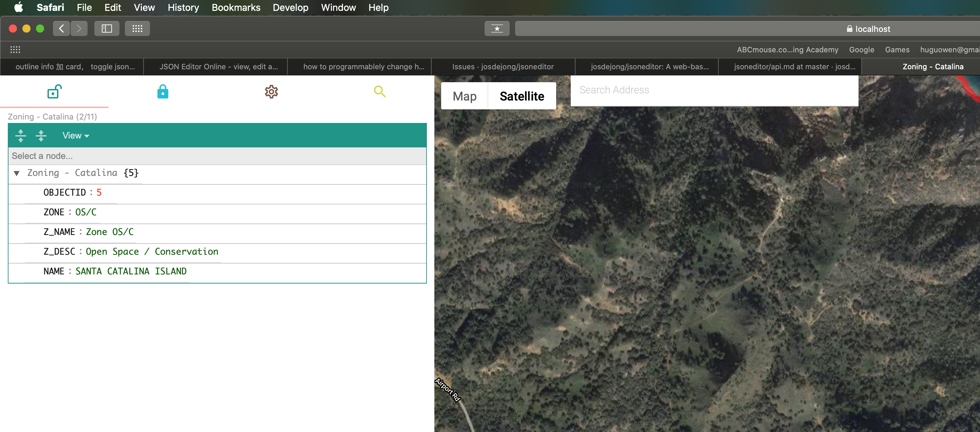
Task: Switch to josdejong/jsoneditor: A web-bas tab
Action: [x=646, y=67]
